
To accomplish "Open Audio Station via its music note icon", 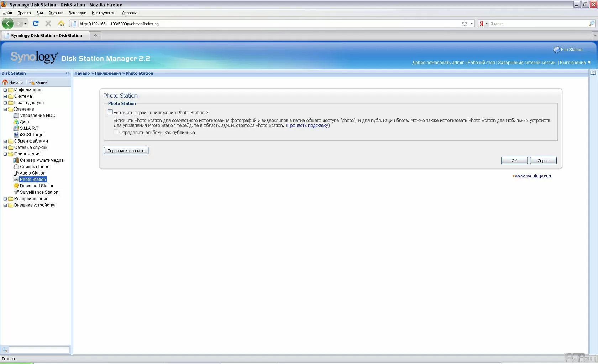I will tap(16, 173).
